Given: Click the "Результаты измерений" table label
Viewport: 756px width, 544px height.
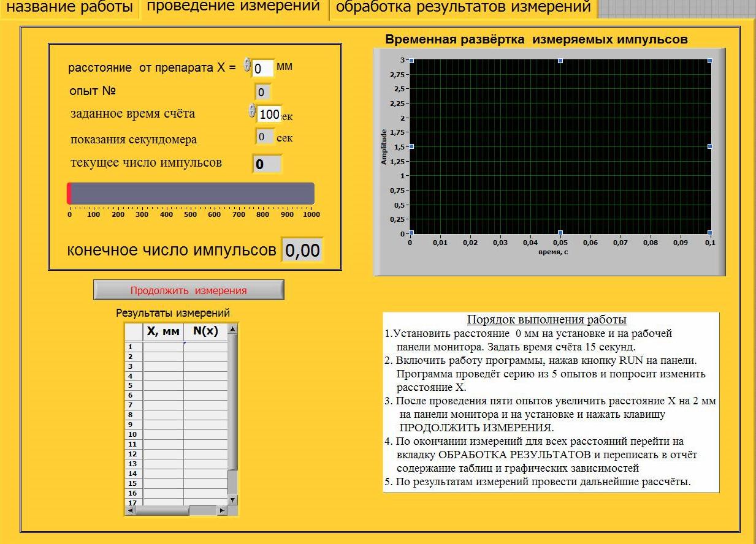Looking at the screenshot, I should tap(173, 313).
